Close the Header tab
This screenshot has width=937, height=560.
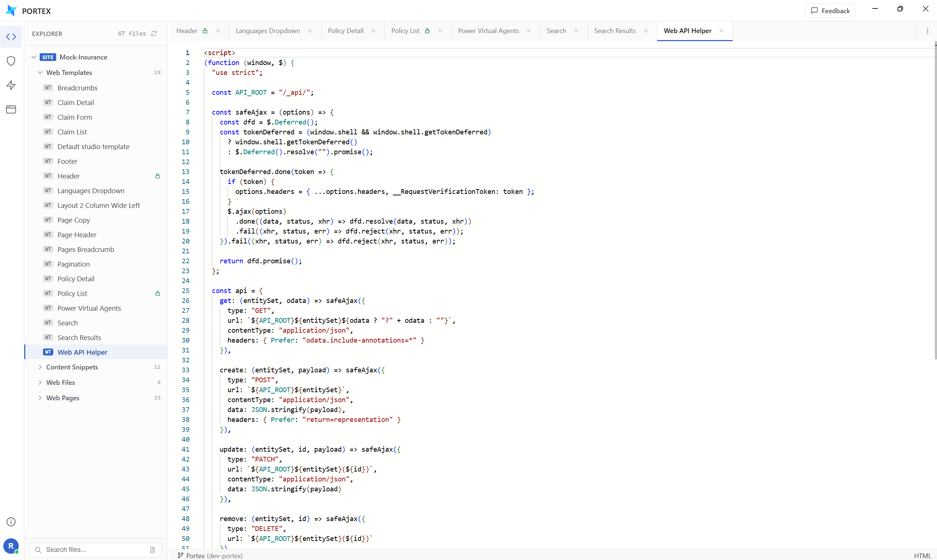point(218,31)
